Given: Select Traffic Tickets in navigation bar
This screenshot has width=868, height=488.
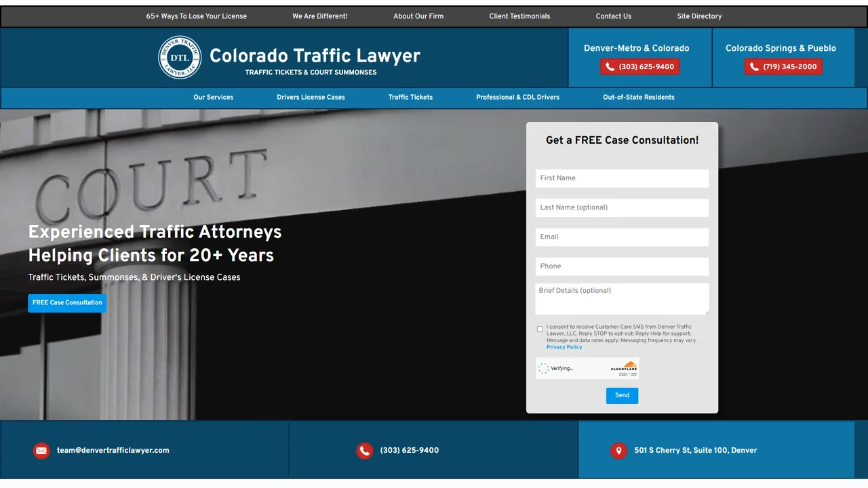Looking at the screenshot, I should [x=410, y=98].
